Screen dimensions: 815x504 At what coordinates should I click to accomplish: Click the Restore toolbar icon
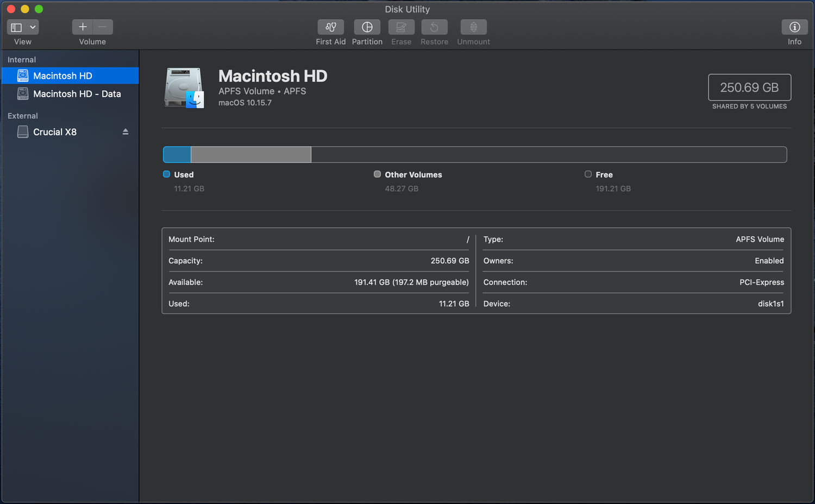[x=434, y=27]
